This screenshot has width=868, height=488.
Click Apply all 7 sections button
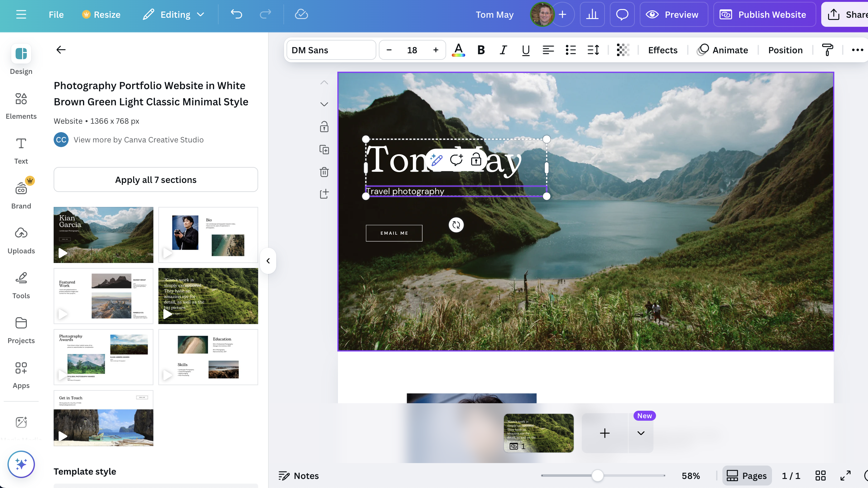(x=156, y=179)
